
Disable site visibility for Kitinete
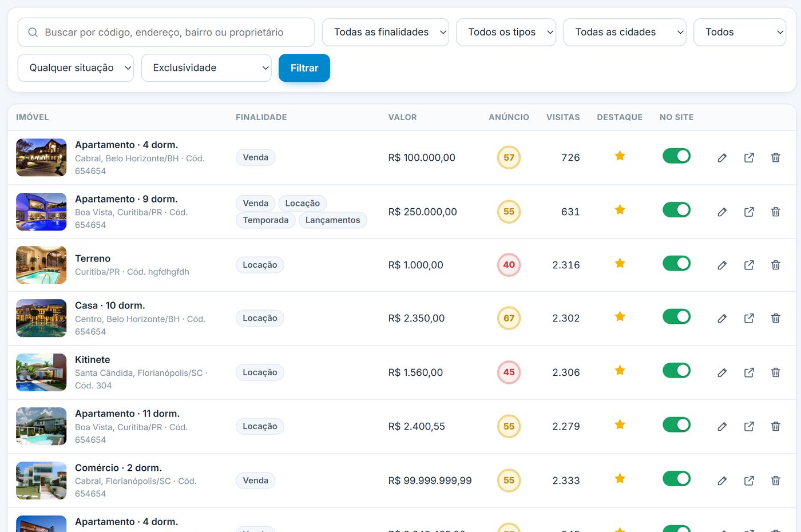coord(676,370)
